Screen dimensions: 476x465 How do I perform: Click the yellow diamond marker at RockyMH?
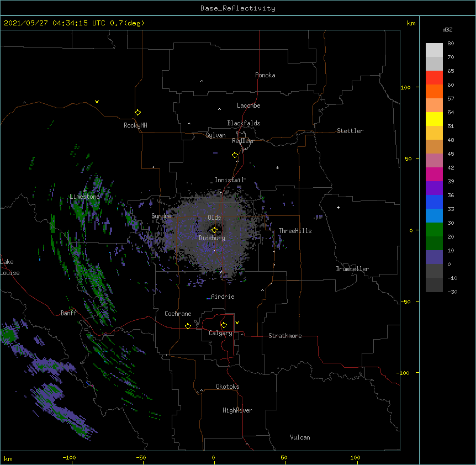coord(138,113)
